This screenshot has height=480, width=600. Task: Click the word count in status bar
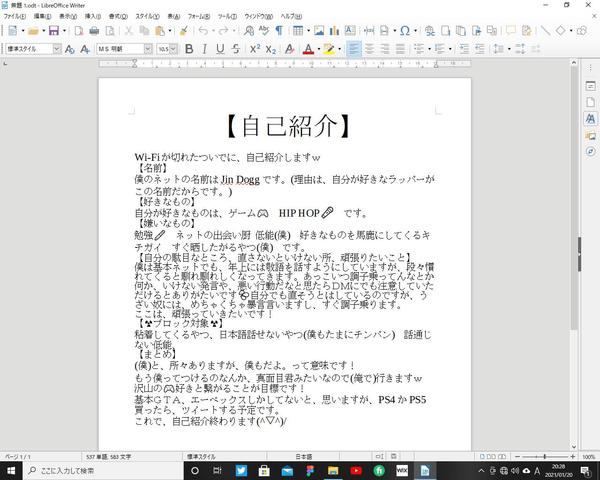(x=108, y=457)
